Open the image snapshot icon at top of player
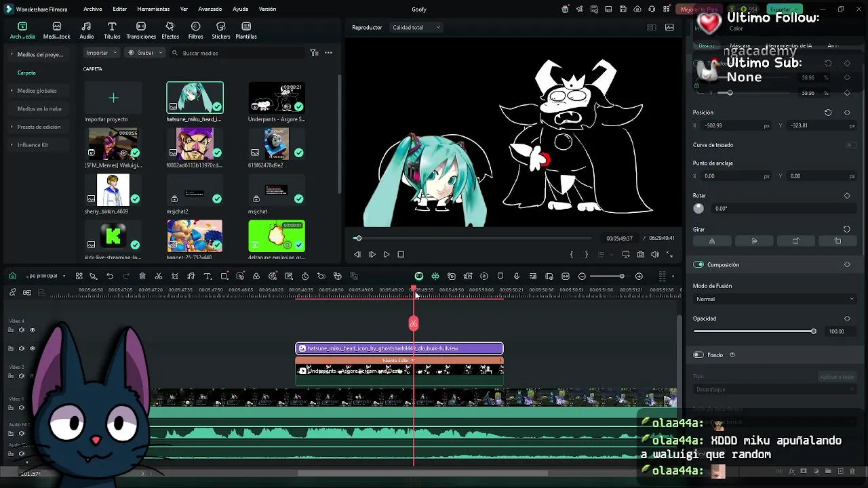 tap(669, 27)
